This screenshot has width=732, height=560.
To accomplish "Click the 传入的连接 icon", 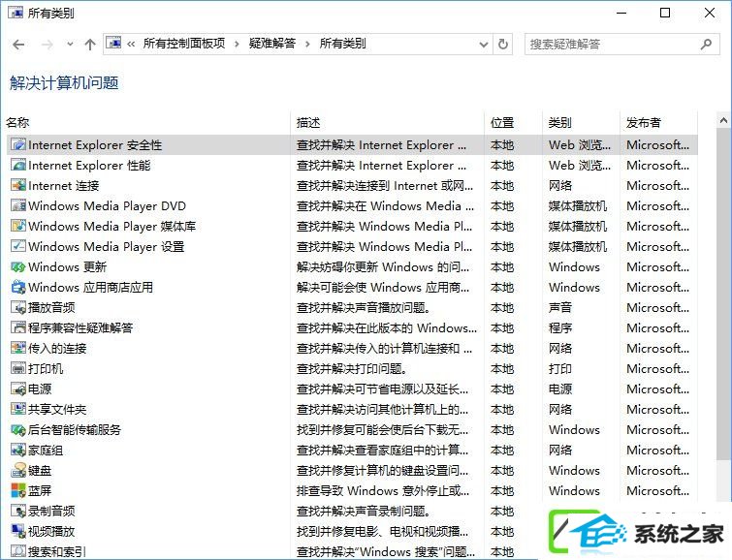I will click(18, 348).
